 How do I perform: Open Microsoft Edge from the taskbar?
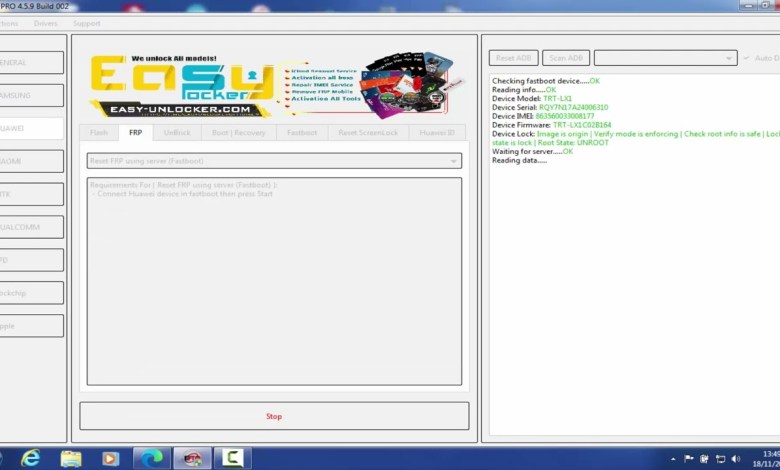click(x=150, y=458)
